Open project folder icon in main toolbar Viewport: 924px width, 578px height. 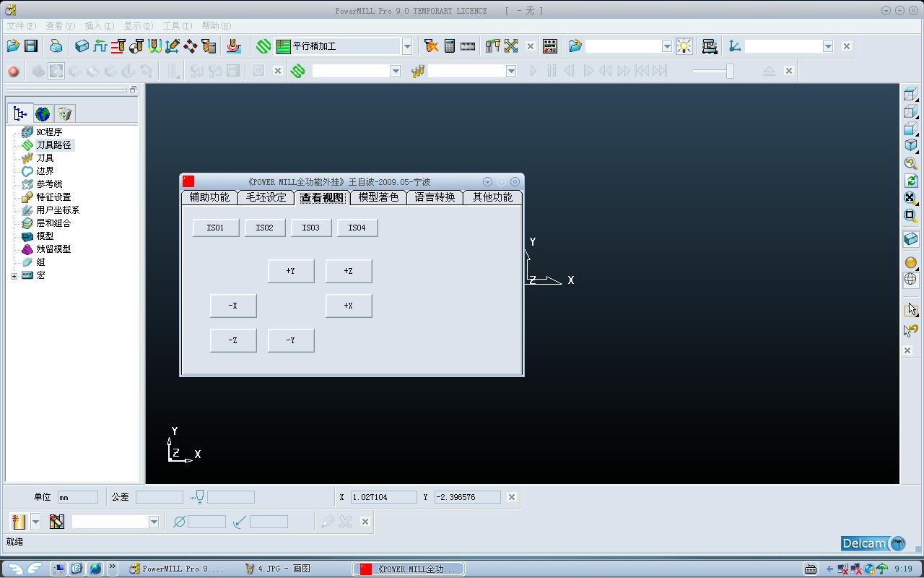(13, 46)
